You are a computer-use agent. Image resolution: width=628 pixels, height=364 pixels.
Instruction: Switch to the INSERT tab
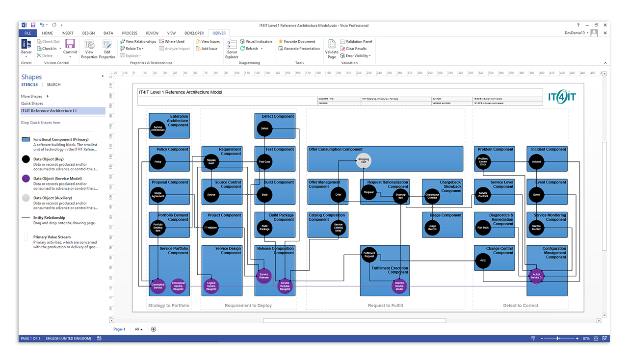(68, 33)
